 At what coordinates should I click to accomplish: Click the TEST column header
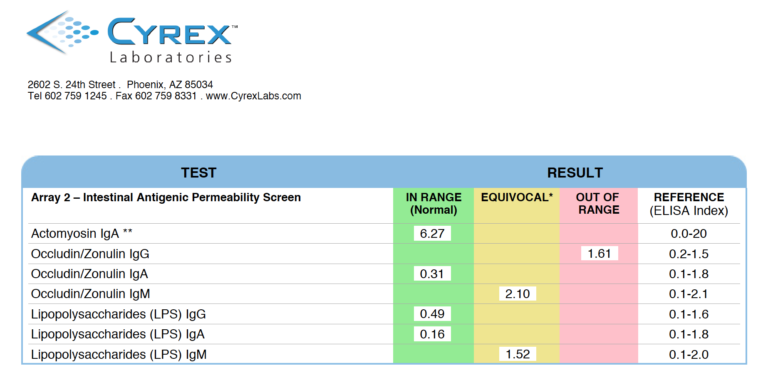click(x=198, y=173)
